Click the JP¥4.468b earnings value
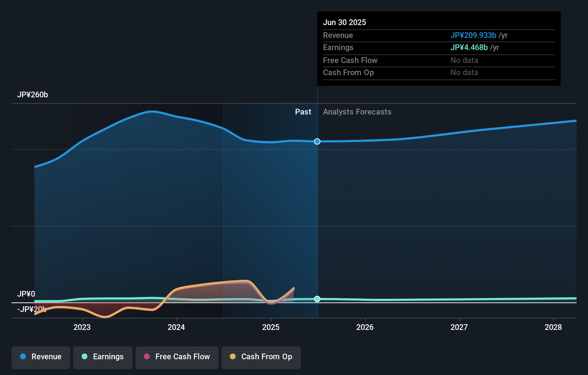 tap(469, 48)
